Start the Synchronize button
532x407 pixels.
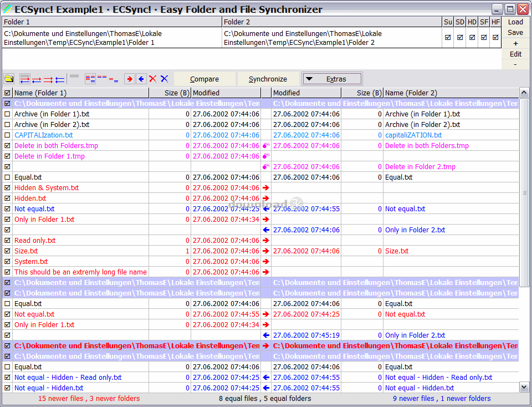268,79
